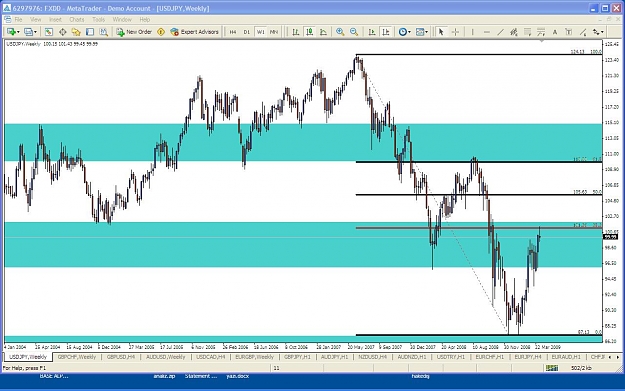Switch to the NZDUSD,H4 chart tab
The width and height of the screenshot is (625, 391).
click(x=372, y=357)
